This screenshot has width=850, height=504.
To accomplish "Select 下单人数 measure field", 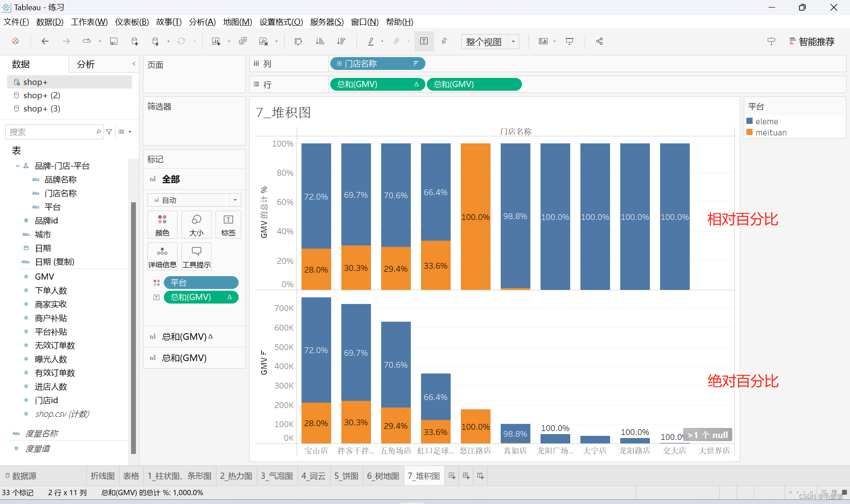I will (x=51, y=290).
